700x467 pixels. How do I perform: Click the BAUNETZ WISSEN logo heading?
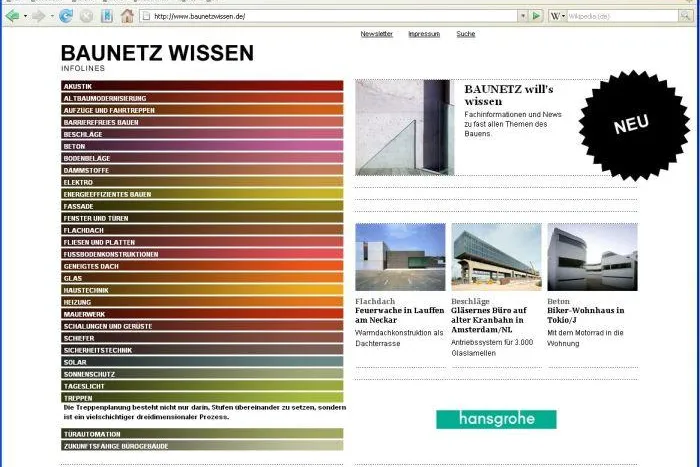157,53
